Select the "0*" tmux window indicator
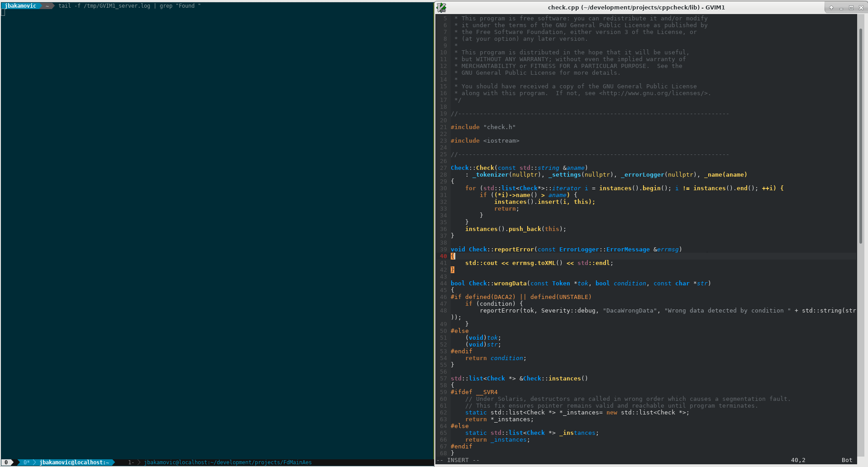868x467 pixels. pyautogui.click(x=27, y=462)
